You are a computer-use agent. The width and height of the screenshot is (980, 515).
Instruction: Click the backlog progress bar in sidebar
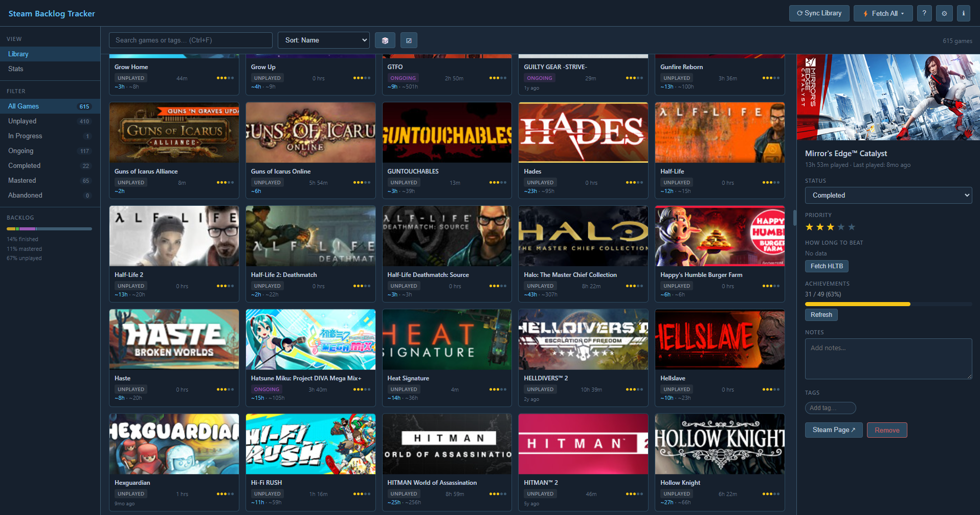49,229
